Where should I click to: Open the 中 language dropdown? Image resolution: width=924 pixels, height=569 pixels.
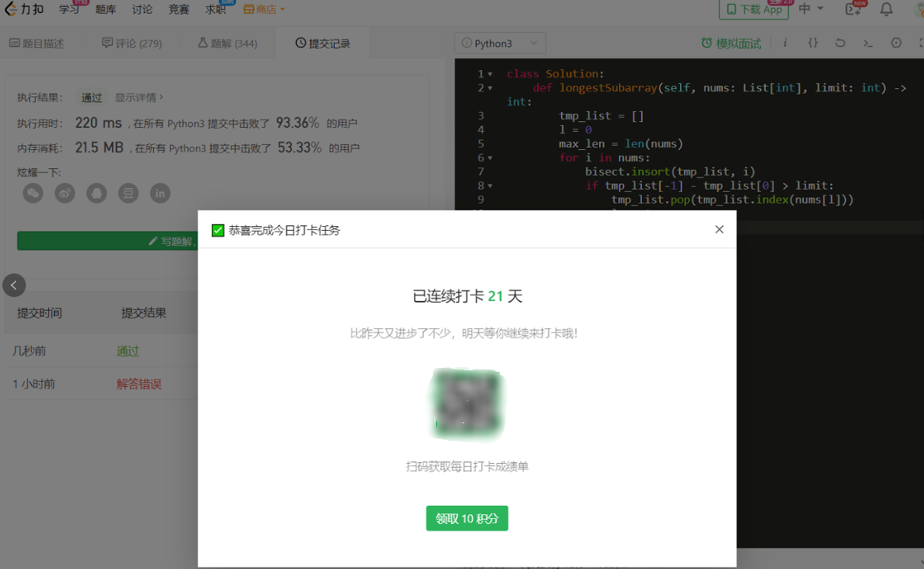(x=811, y=9)
